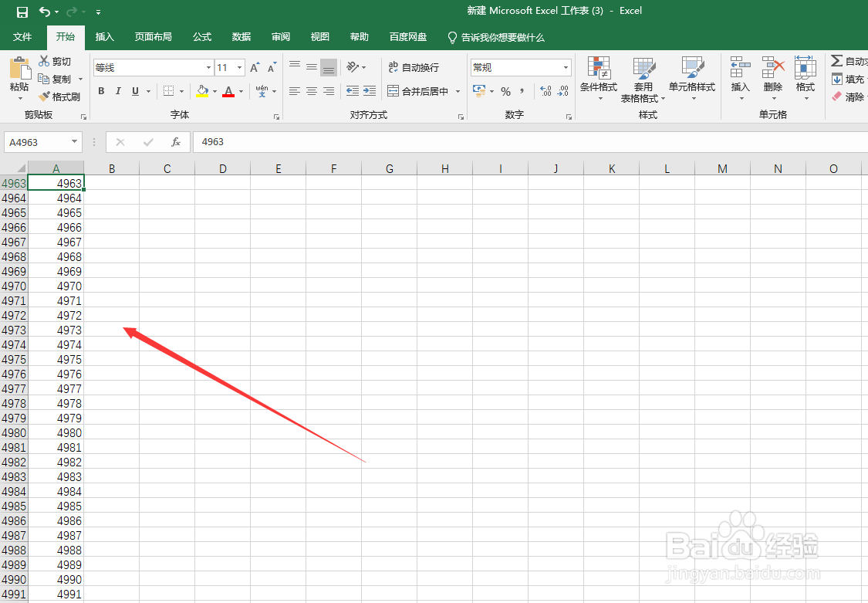Click the accounting number format icon
This screenshot has height=603, width=868.
479,91
